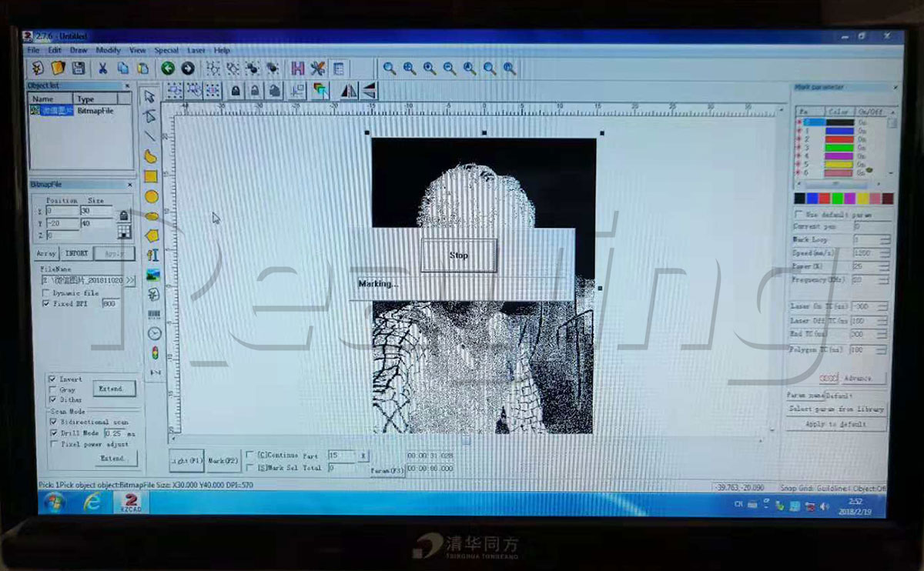The height and width of the screenshot is (571, 924).
Task: Select the Circle drawing tool
Action: point(152,196)
